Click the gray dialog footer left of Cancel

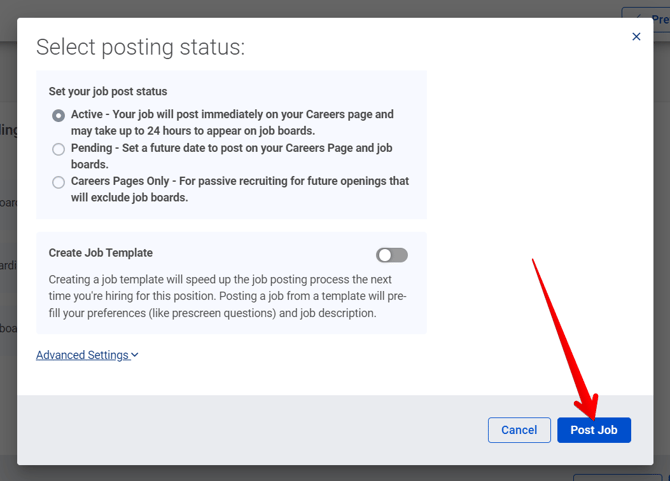coord(250,430)
